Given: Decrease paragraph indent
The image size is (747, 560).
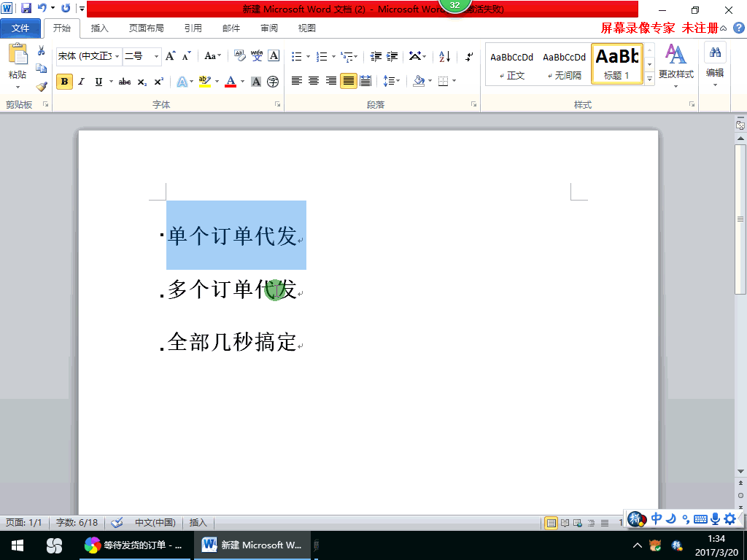Looking at the screenshot, I should (x=376, y=57).
